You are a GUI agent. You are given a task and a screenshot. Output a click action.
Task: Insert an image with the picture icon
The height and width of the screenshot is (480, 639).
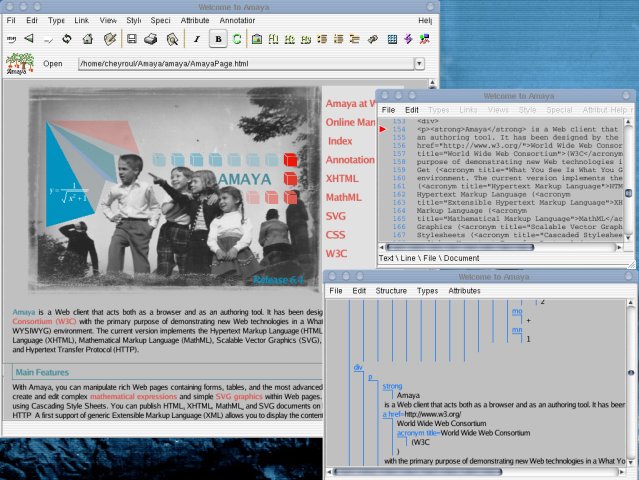257,39
